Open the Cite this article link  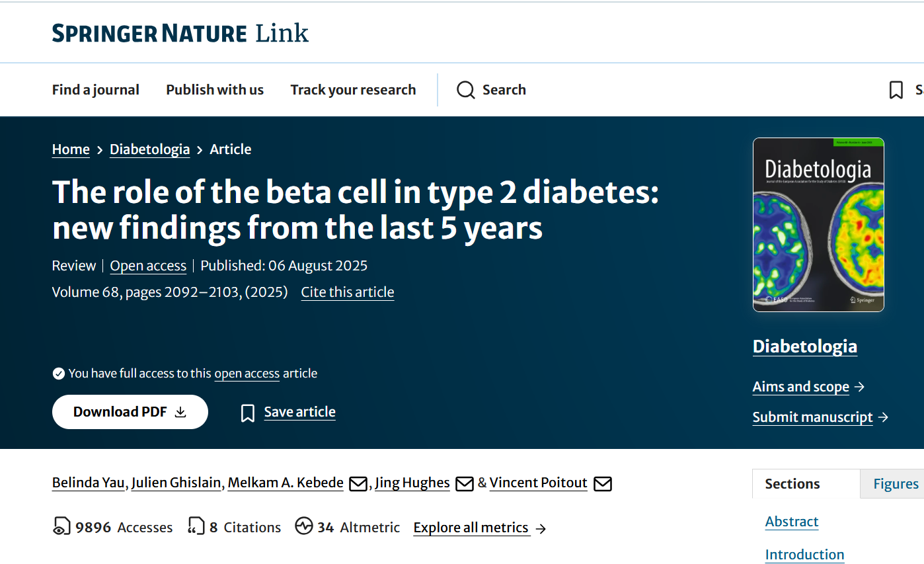348,292
